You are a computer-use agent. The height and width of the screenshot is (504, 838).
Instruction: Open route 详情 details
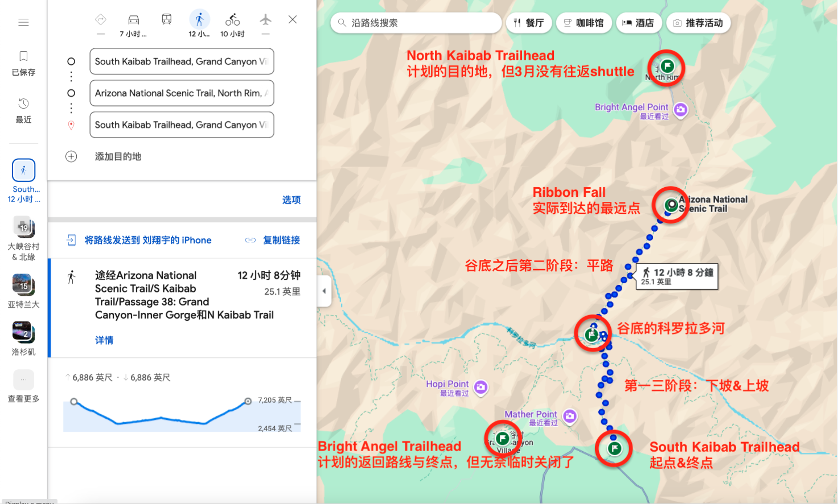(104, 340)
